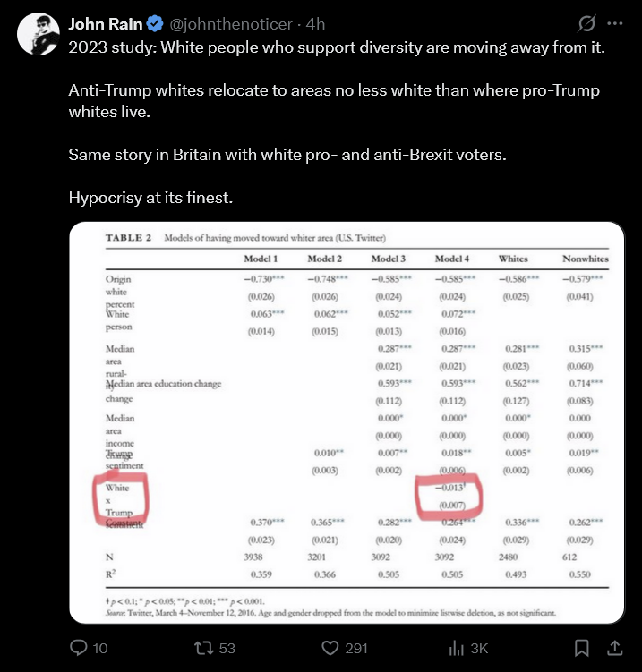Open the share post menu

[x=614, y=648]
